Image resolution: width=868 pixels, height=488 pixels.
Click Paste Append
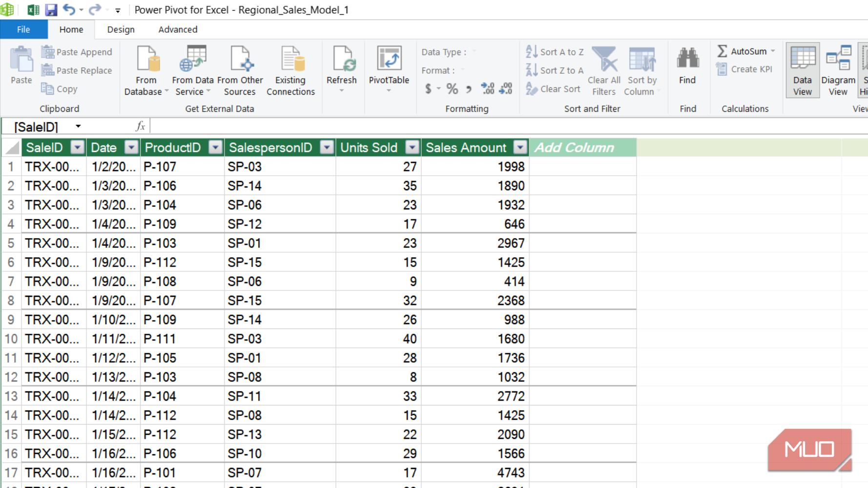coord(77,52)
